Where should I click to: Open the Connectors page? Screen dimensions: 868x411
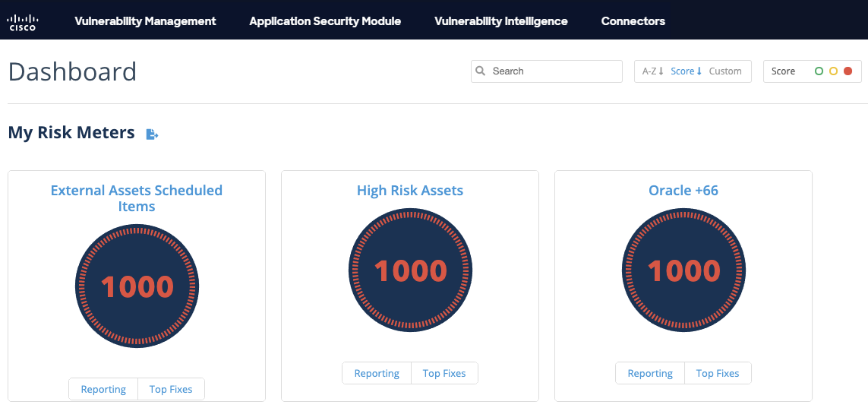click(x=633, y=21)
